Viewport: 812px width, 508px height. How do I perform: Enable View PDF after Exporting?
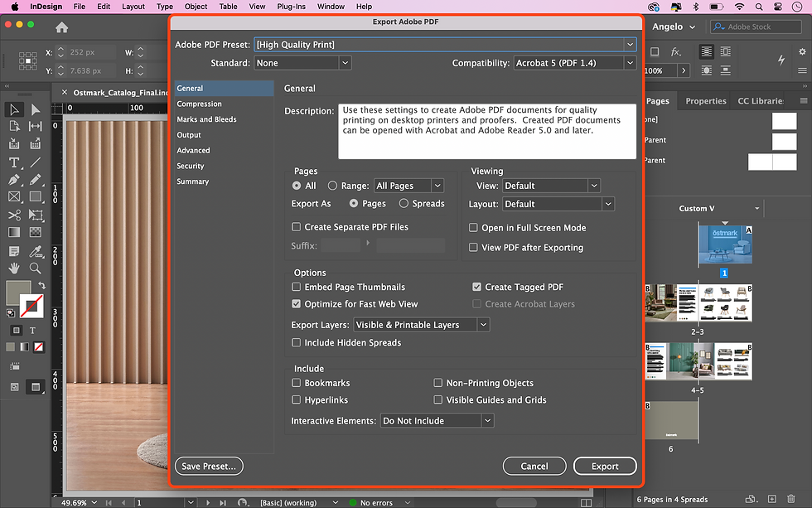[473, 248]
